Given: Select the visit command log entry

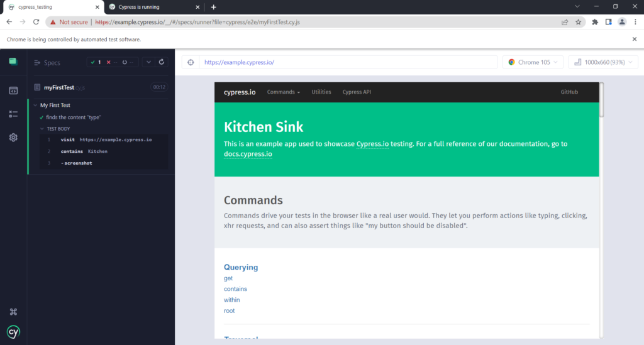Looking at the screenshot, I should pos(104,140).
